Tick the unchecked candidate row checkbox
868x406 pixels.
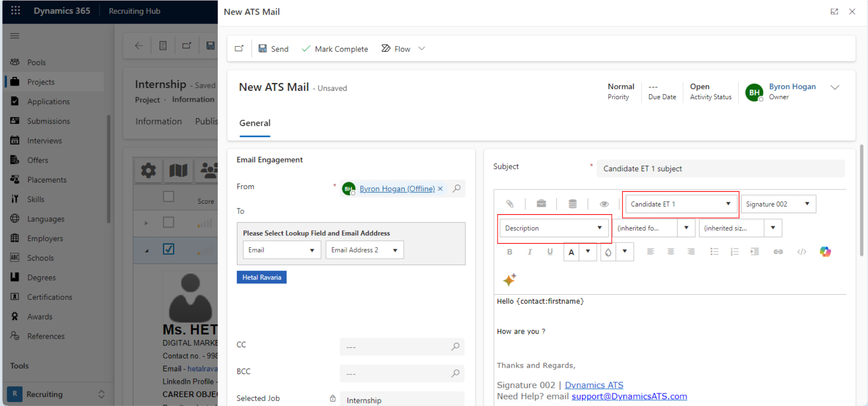pyautogui.click(x=169, y=222)
